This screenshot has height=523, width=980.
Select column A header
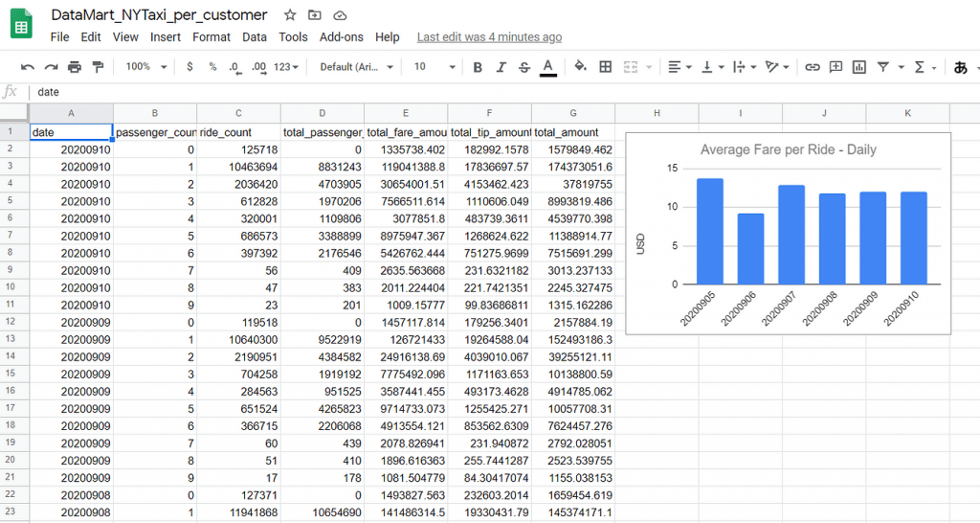click(x=71, y=113)
